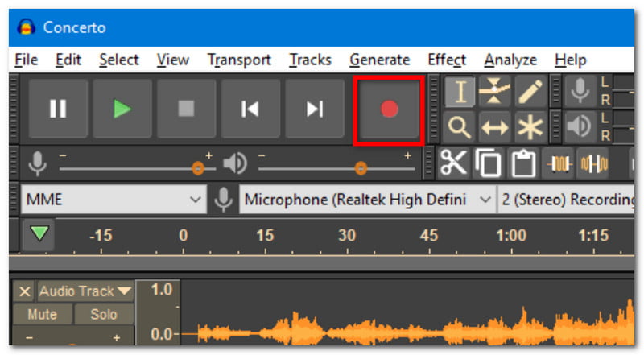Open the 2 (Stereo) Recording channels dropdown
644x355 pixels.
pyautogui.click(x=566, y=200)
